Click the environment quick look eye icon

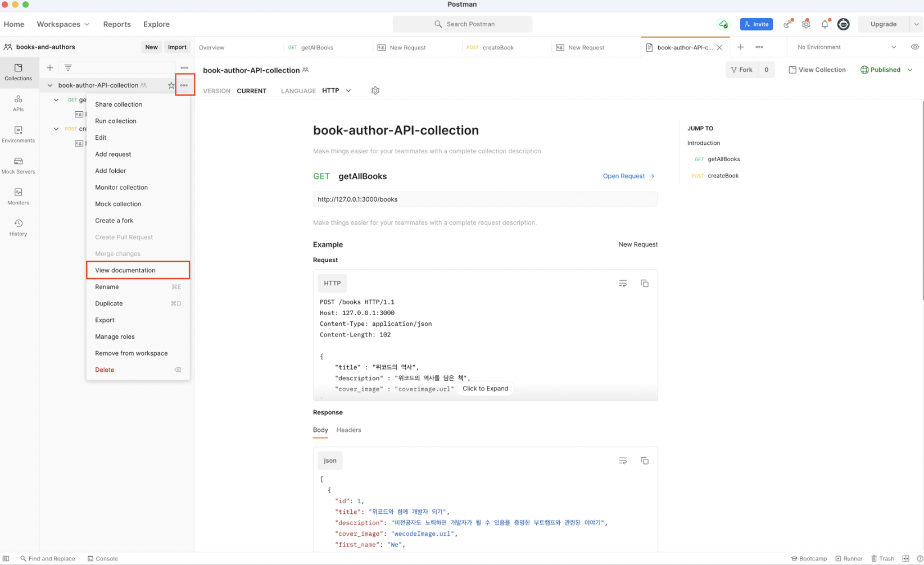coord(914,47)
